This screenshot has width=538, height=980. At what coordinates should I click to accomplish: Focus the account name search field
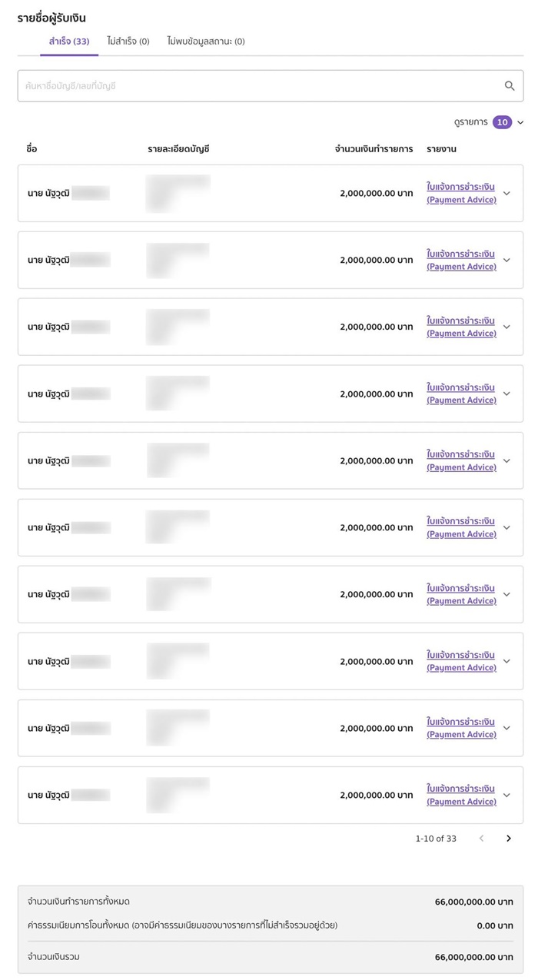[x=261, y=86]
